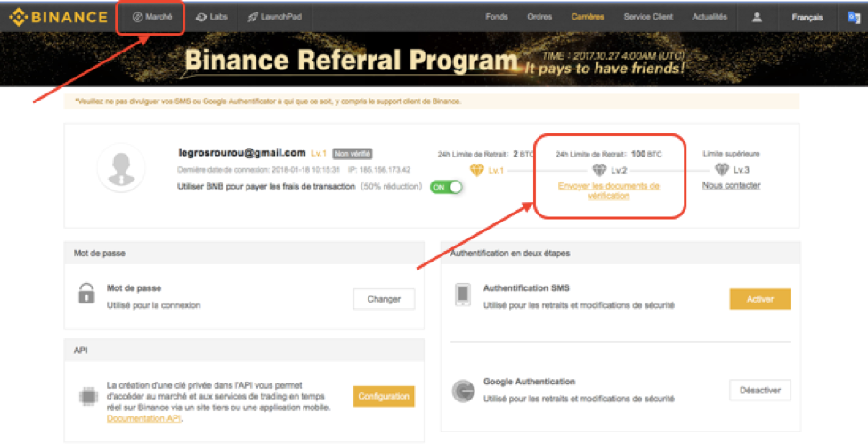Image resolution: width=868 pixels, height=444 pixels.
Task: Click the Google Translate icon
Action: (x=854, y=17)
